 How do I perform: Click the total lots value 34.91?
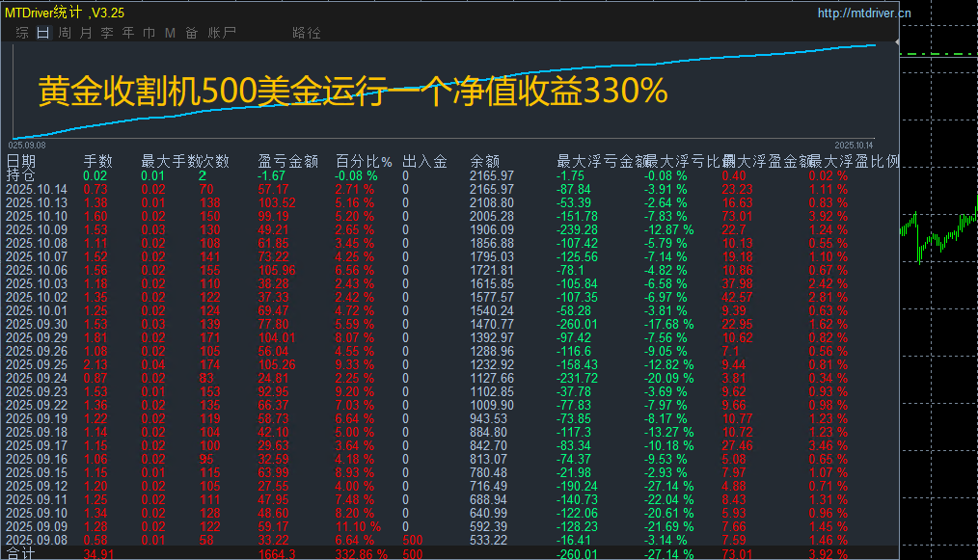[x=98, y=554]
